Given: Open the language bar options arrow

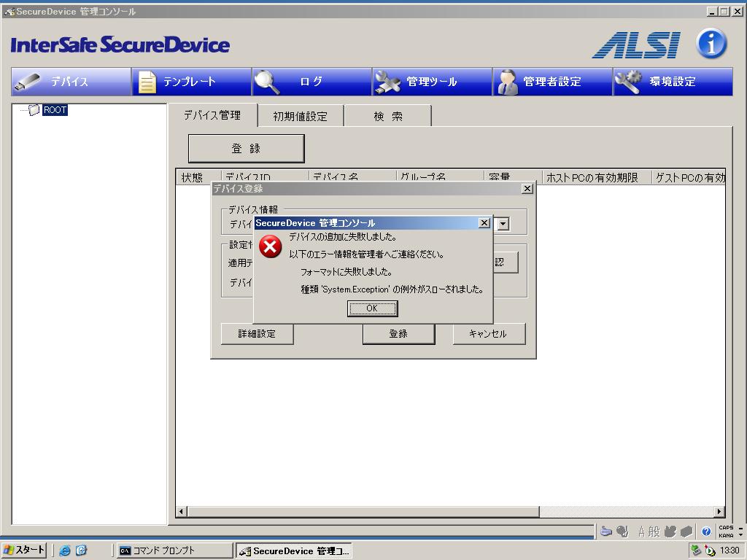Looking at the screenshot, I should click(741, 535).
